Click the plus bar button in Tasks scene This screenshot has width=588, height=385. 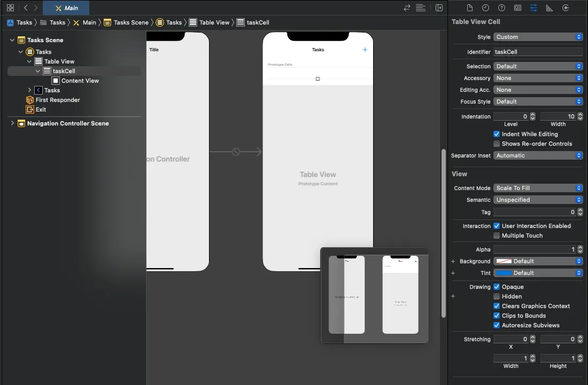pos(365,50)
